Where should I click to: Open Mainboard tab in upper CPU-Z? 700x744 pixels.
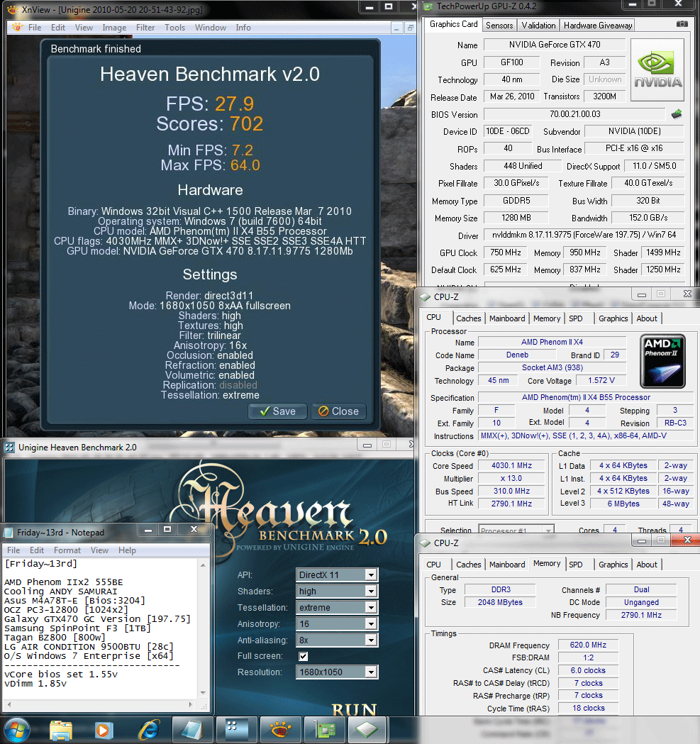pyautogui.click(x=507, y=318)
